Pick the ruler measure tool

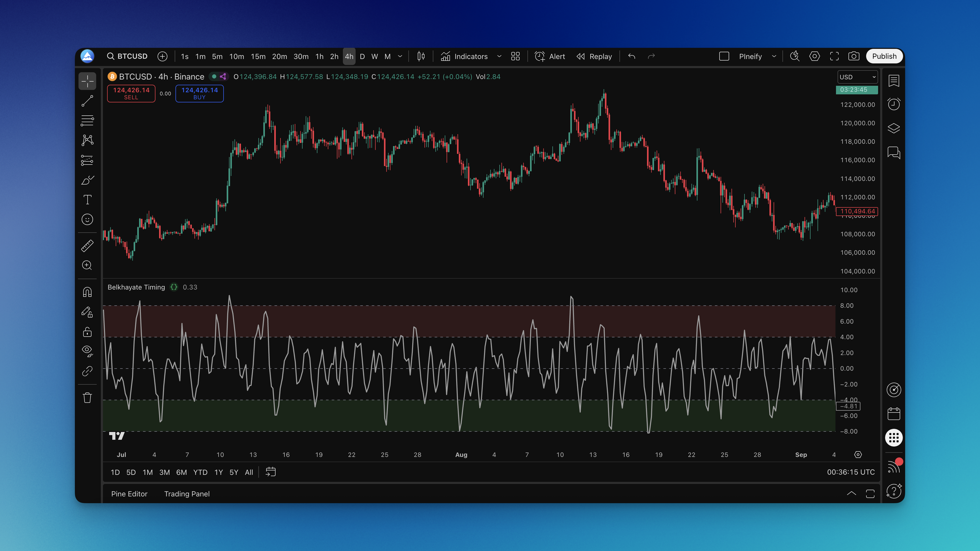pyautogui.click(x=87, y=246)
